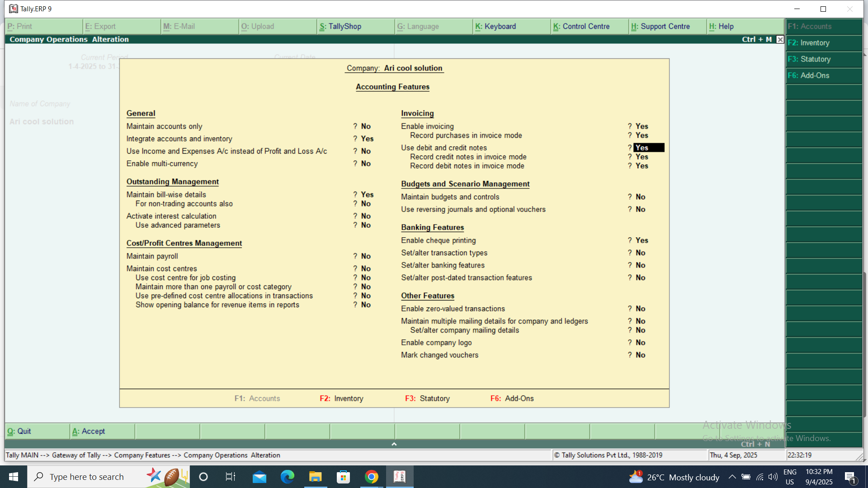Screen dimensions: 868x488
Task: Toggle 'Enable cheque printing' Yes value
Action: coord(642,240)
